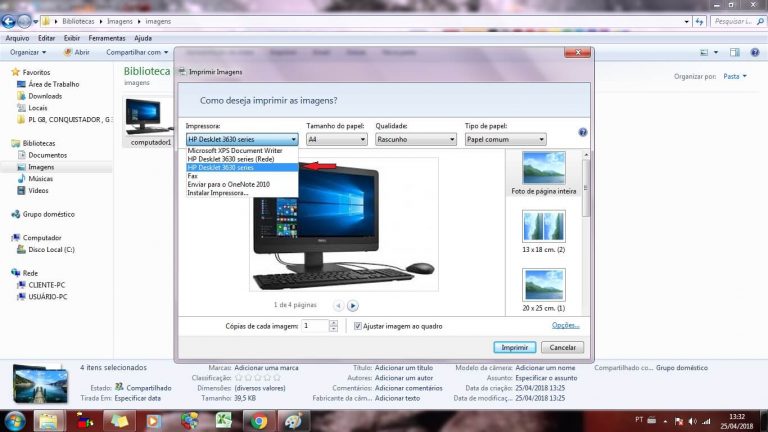
Task: Choose 'Enviar para o OneNote 2010' from list
Action: 228,184
